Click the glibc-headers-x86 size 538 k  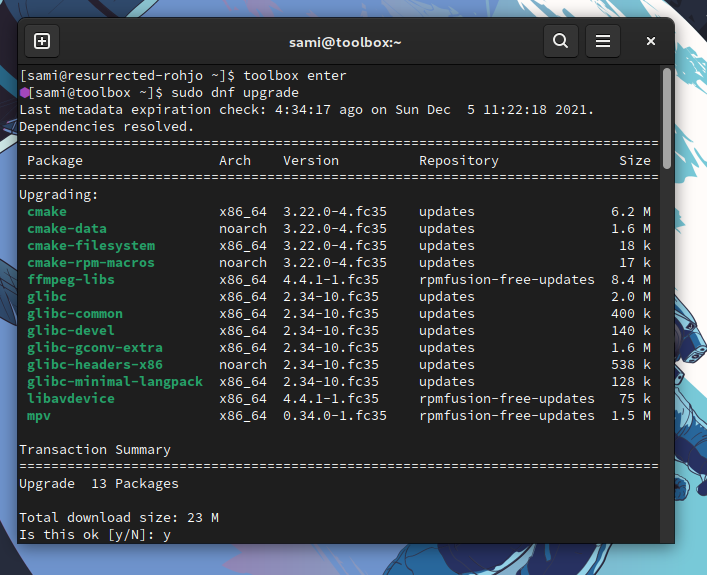631,364
